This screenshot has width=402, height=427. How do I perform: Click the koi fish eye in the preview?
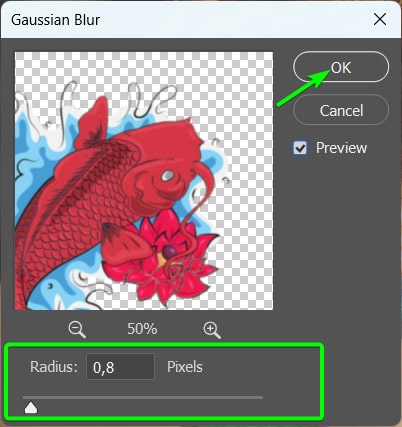click(167, 175)
